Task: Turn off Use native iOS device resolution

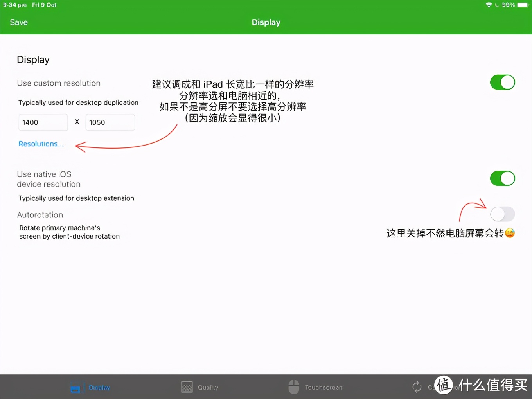Action: [502, 178]
